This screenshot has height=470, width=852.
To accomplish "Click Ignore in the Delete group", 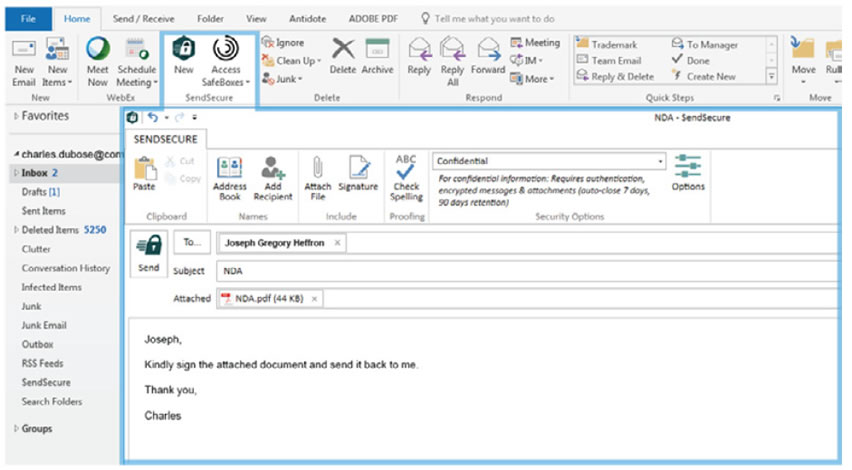I will pyautogui.click(x=283, y=42).
